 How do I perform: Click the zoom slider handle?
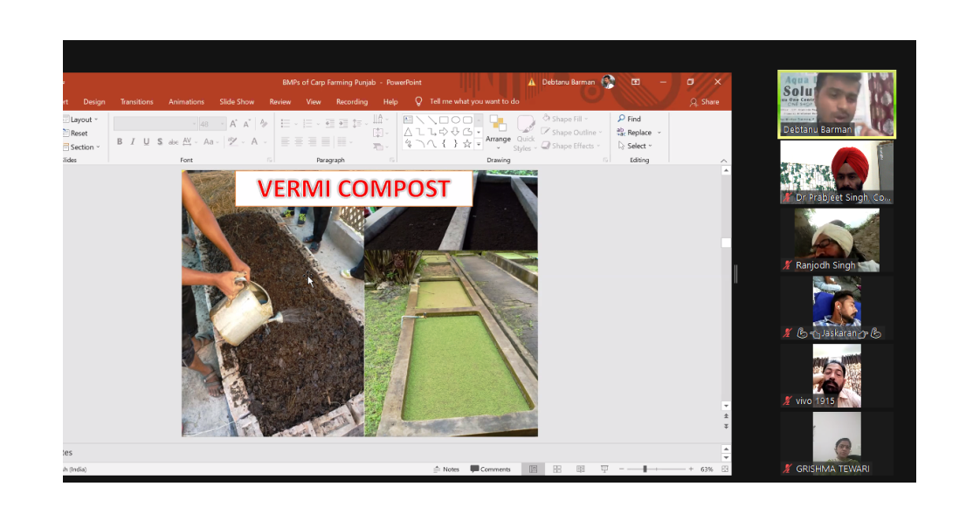(x=645, y=469)
